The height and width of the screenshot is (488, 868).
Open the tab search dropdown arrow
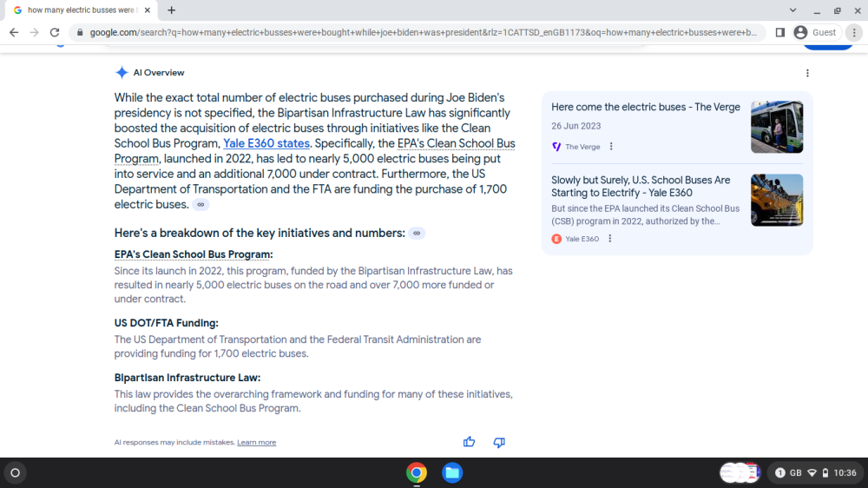coord(792,10)
